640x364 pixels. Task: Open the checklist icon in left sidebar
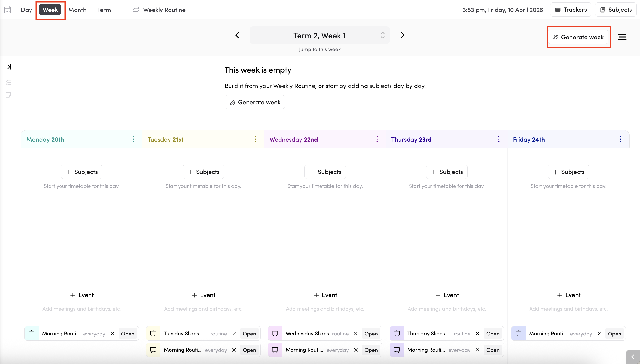tap(8, 83)
